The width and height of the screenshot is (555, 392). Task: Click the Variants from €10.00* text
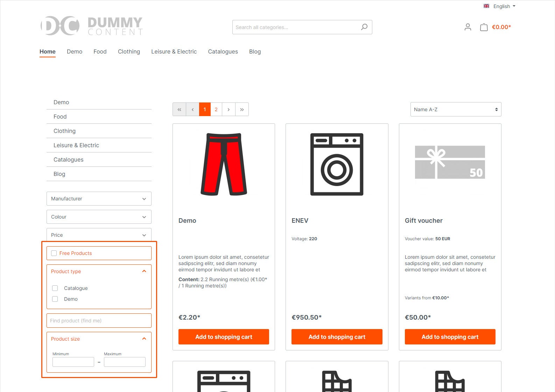(427, 298)
